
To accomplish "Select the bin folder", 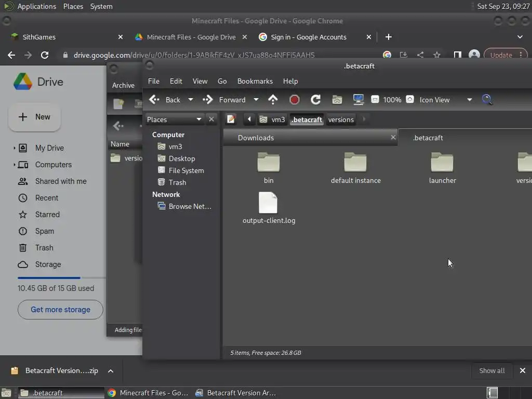I will coord(269,168).
